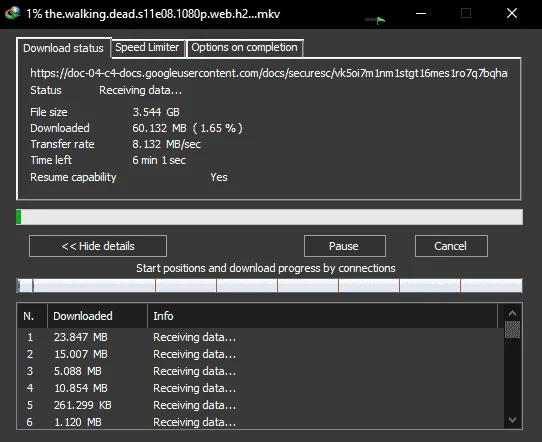The image size is (542, 442).
Task: Click the IDM globe icon in title bar
Action: click(x=12, y=13)
